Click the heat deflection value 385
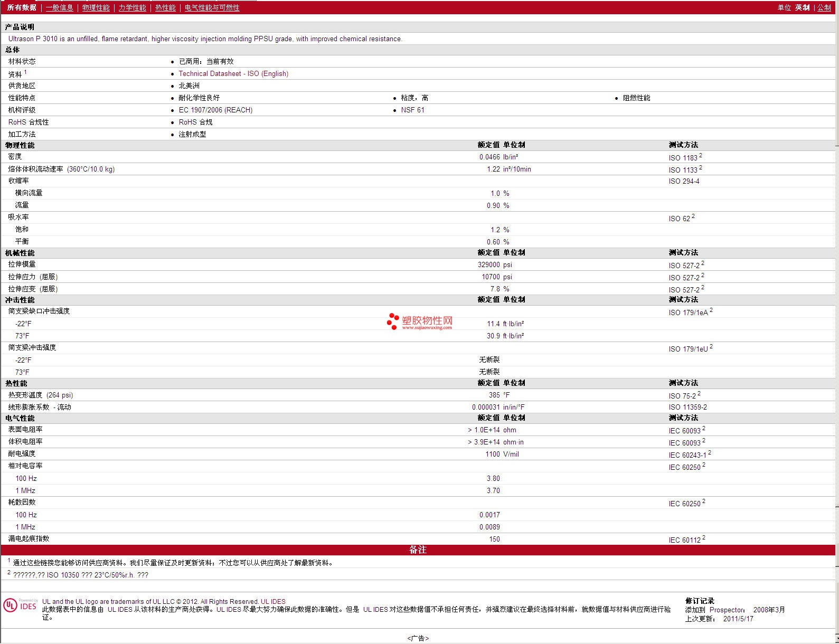 click(x=494, y=395)
